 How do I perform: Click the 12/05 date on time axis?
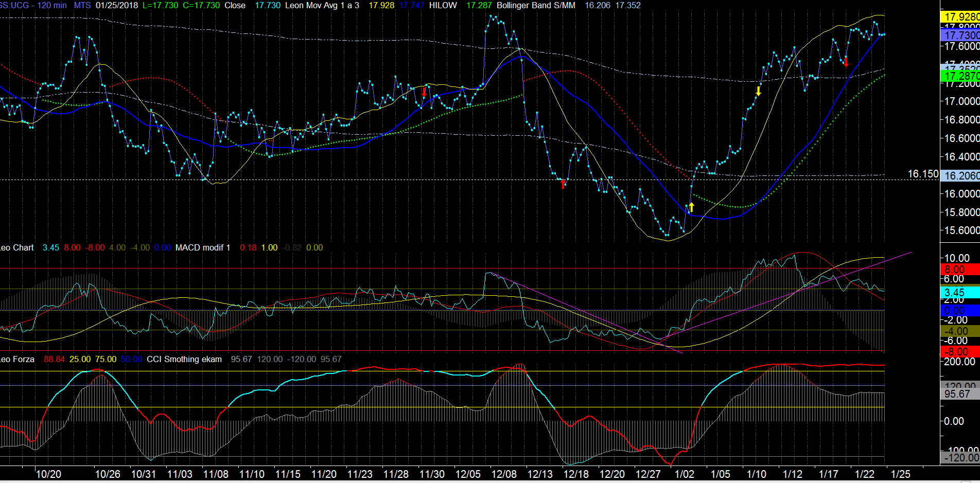pyautogui.click(x=468, y=474)
